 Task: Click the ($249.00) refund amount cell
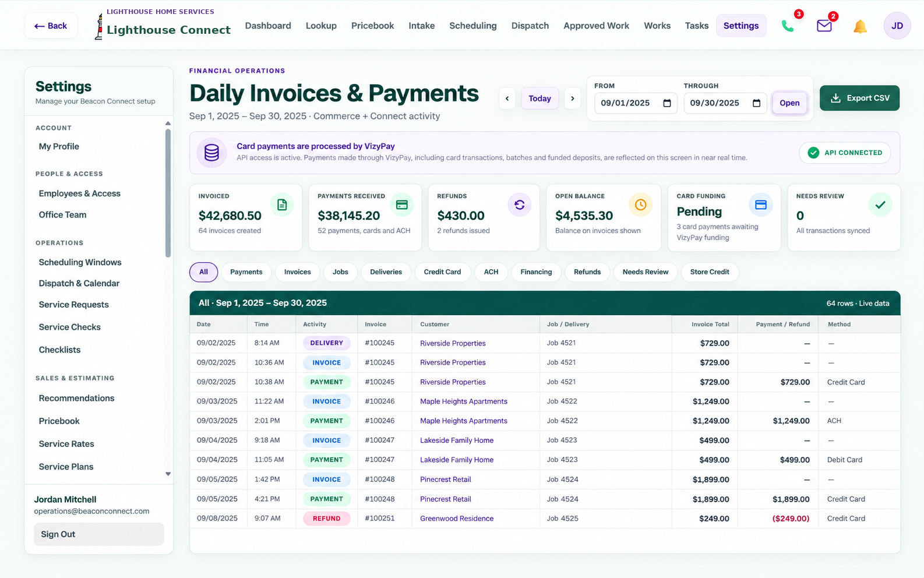coord(791,519)
